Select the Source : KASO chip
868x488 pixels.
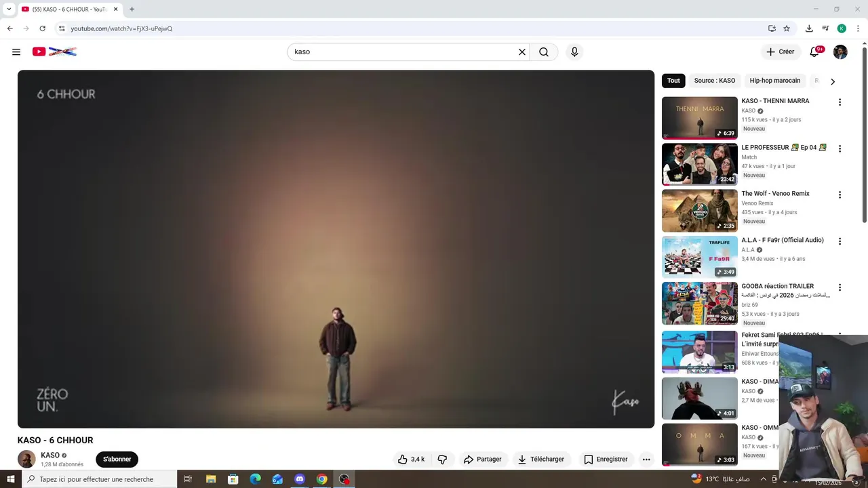[715, 81]
